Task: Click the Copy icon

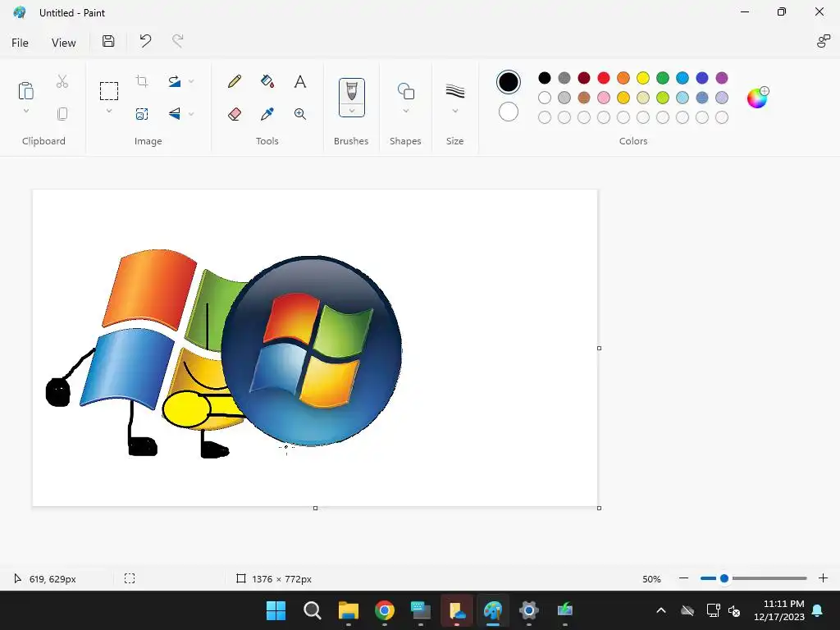Action: point(62,113)
